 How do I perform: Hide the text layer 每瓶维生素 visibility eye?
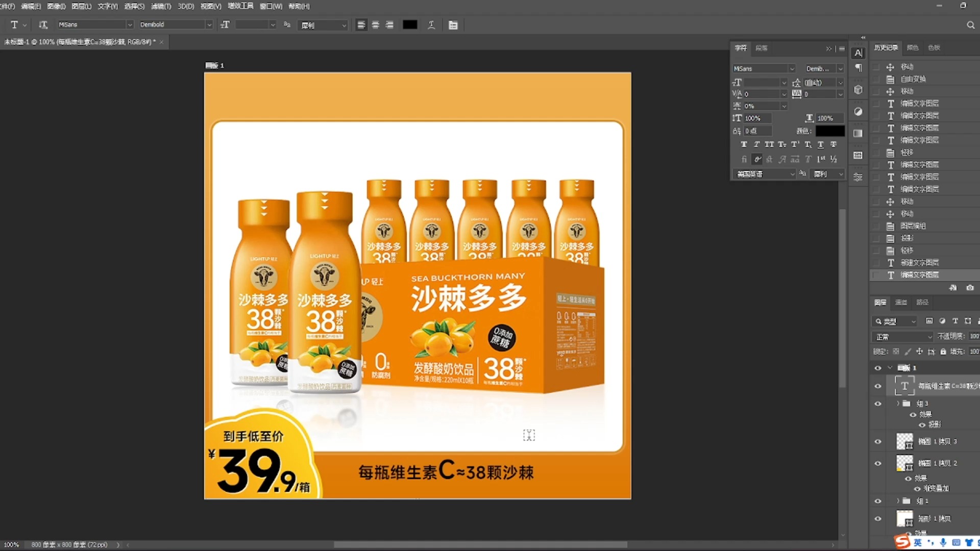[877, 386]
